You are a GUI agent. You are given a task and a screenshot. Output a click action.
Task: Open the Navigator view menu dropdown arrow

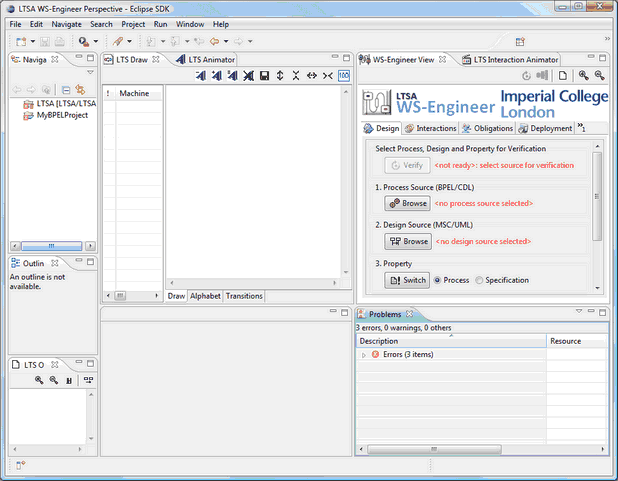[x=89, y=73]
